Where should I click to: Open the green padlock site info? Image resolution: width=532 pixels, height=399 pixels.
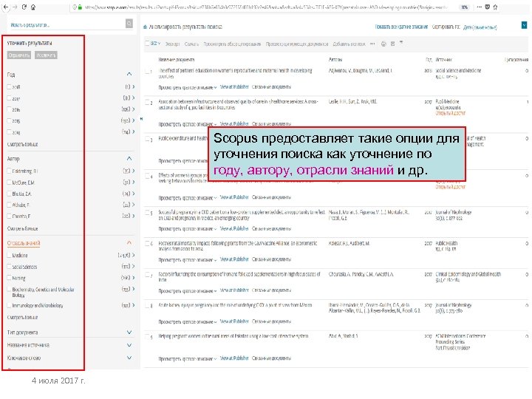pyautogui.click(x=80, y=7)
